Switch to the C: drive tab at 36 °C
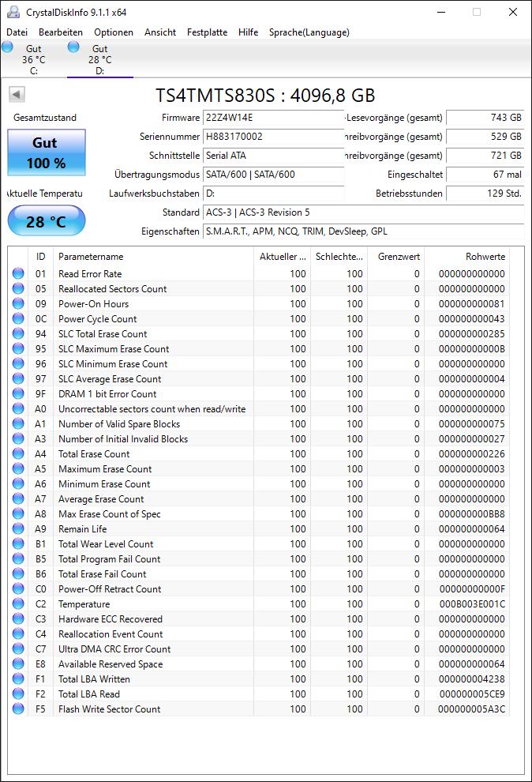The width and height of the screenshot is (532, 782). [x=33, y=59]
